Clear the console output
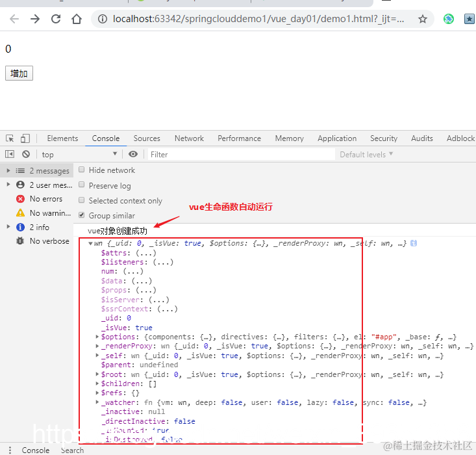 click(x=26, y=155)
